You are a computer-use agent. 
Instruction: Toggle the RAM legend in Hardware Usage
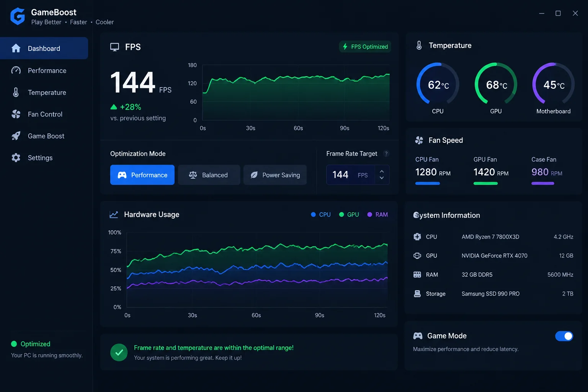(377, 215)
